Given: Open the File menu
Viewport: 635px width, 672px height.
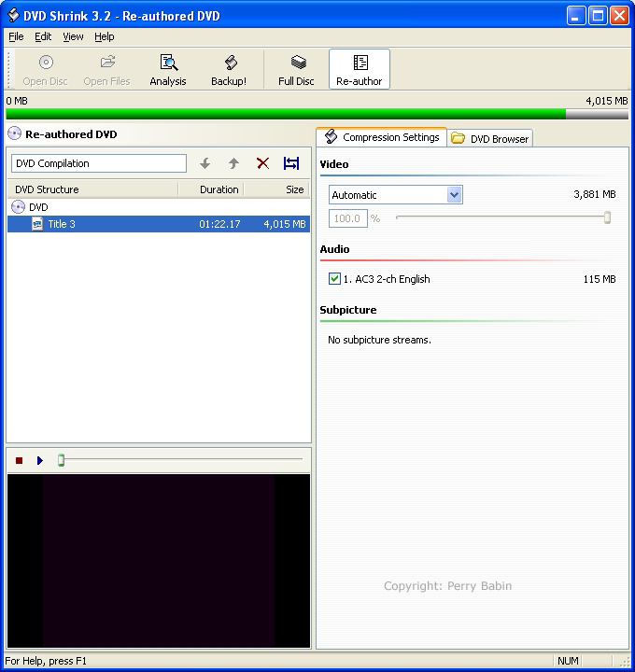Looking at the screenshot, I should coord(16,36).
